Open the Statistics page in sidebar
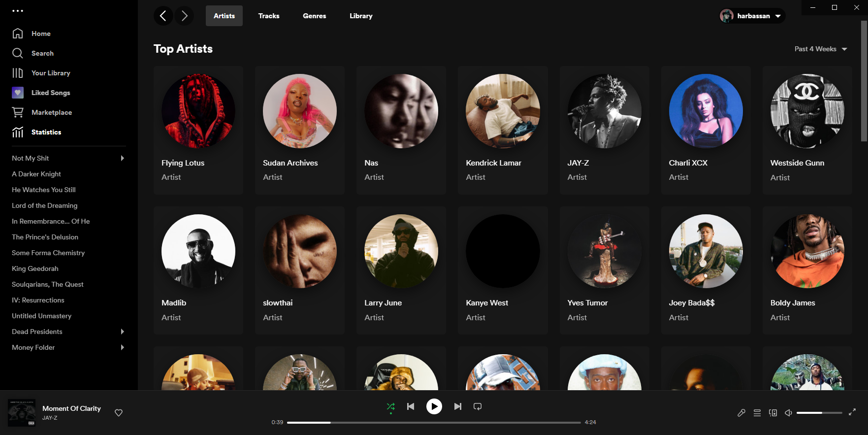The image size is (868, 435). pyautogui.click(x=46, y=132)
